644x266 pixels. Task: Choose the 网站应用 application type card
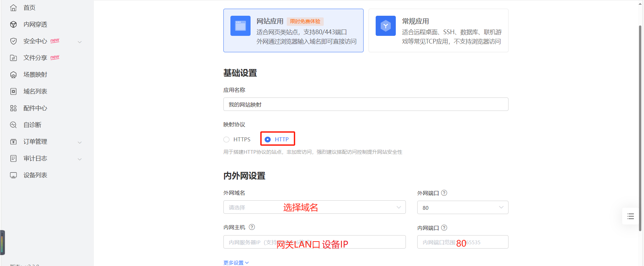pos(293,30)
